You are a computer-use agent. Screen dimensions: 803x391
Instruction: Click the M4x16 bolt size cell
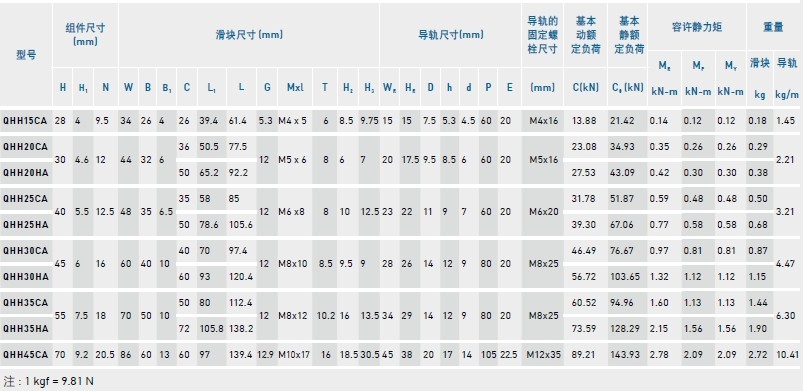coord(544,121)
